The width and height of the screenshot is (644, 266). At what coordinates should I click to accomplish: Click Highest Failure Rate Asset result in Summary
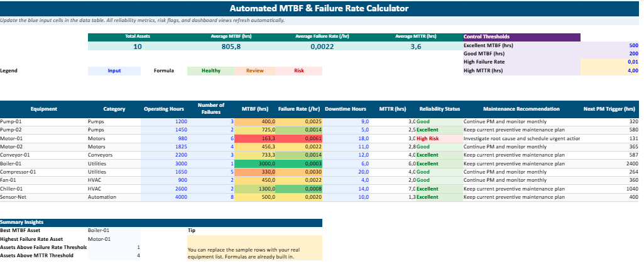113,239
